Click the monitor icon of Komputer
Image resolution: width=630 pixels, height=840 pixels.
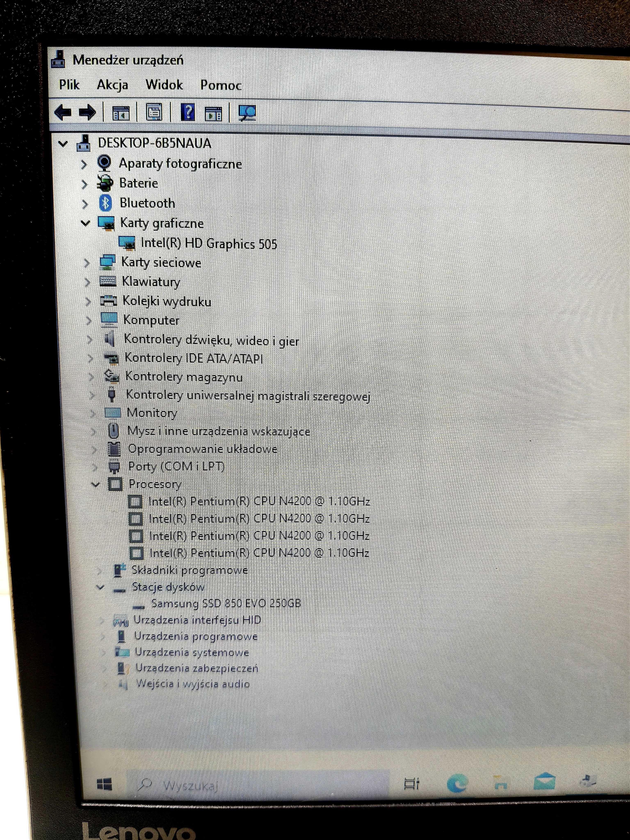109,320
